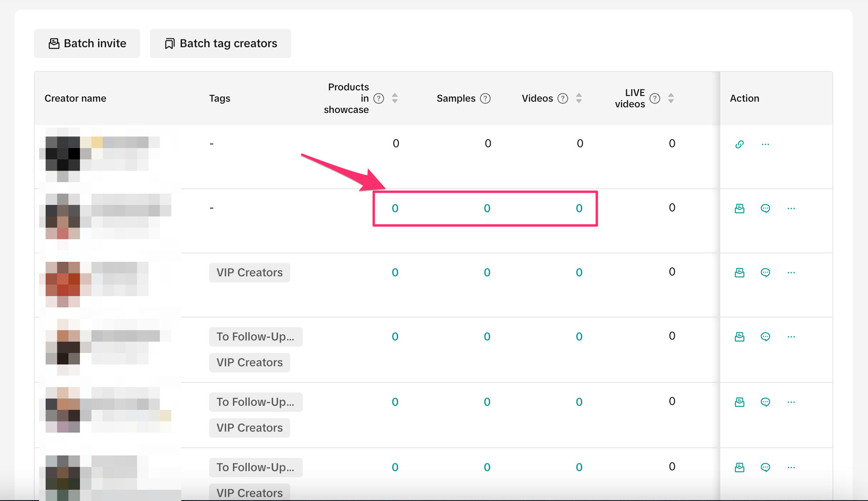Open highlighted Samples count in second row

pos(487,208)
